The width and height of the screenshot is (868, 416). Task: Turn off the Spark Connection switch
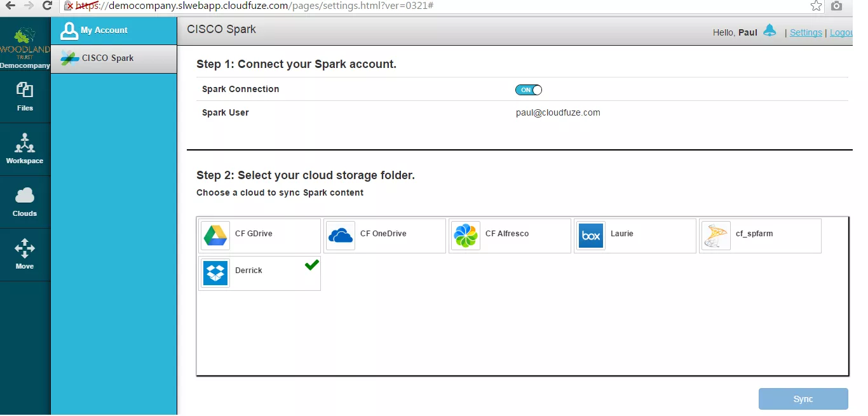529,90
